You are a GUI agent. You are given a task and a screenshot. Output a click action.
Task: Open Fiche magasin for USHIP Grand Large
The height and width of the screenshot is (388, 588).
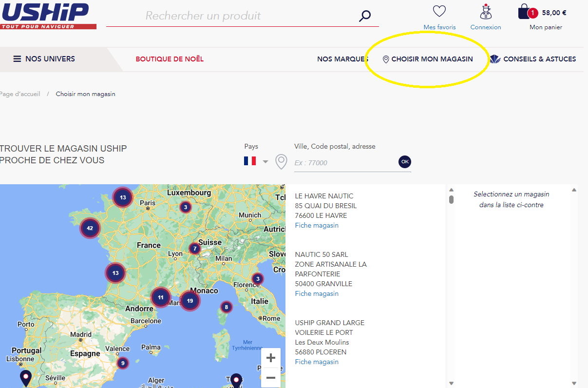pos(317,362)
